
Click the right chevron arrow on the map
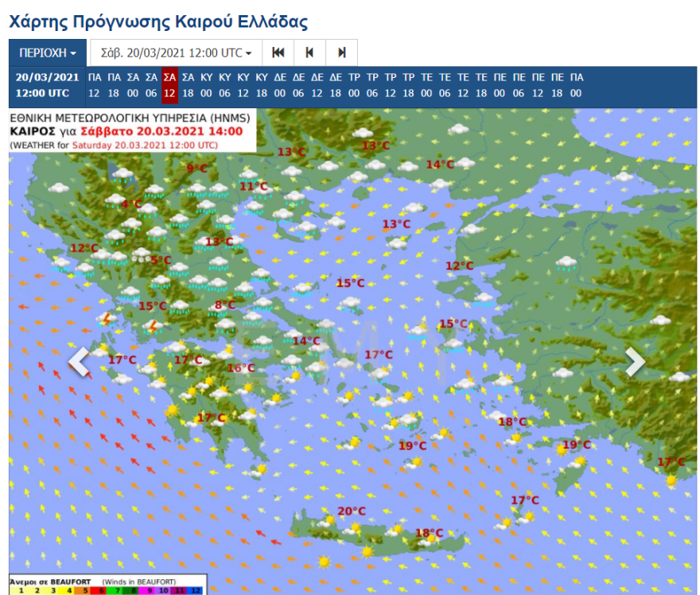tap(636, 362)
